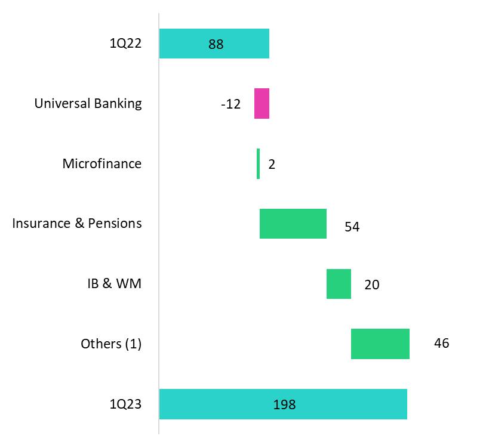Select the Universal Banking category label
Screen dimensions: 486x448
point(88,103)
